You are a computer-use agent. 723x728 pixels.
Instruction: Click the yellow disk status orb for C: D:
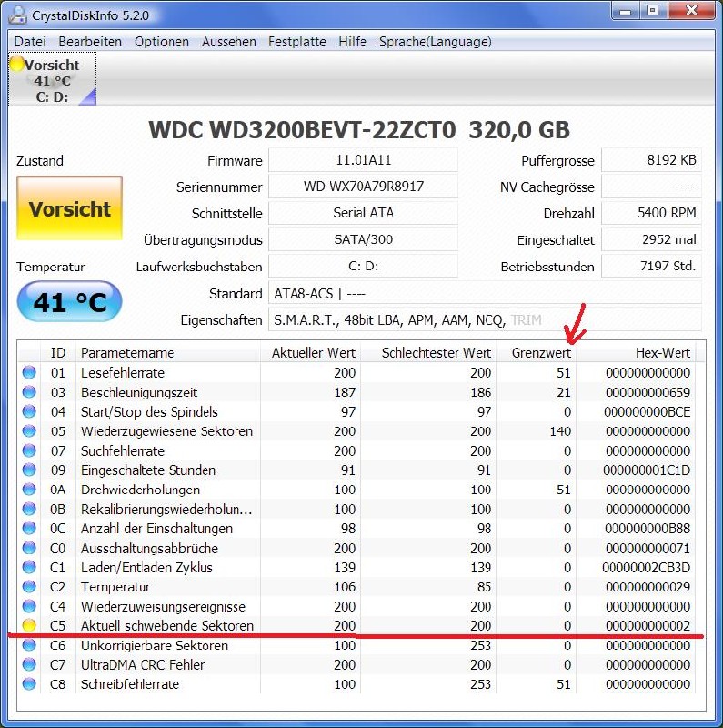tap(16, 65)
